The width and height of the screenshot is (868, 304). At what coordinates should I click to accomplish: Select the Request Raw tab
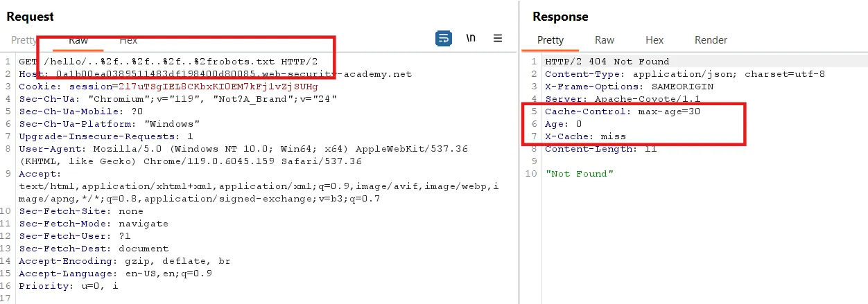point(78,40)
